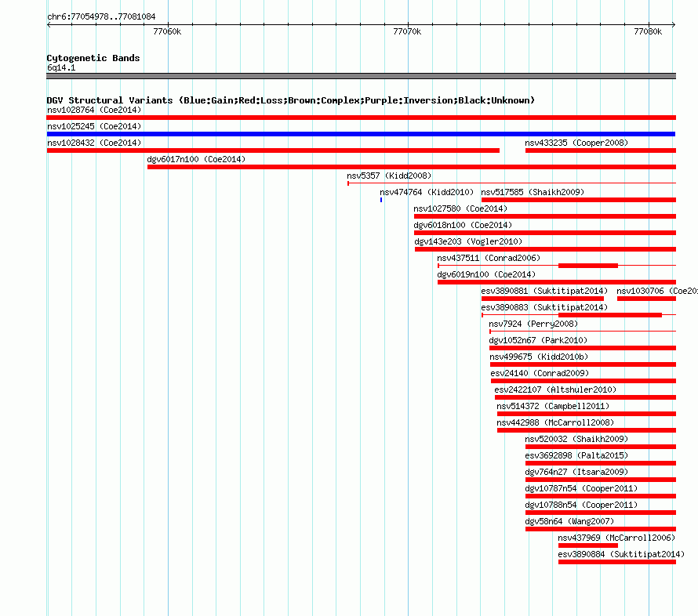Open nsv517585 (Shaikh2009) variant
Screen dimensions: 698x616
click(x=533, y=192)
